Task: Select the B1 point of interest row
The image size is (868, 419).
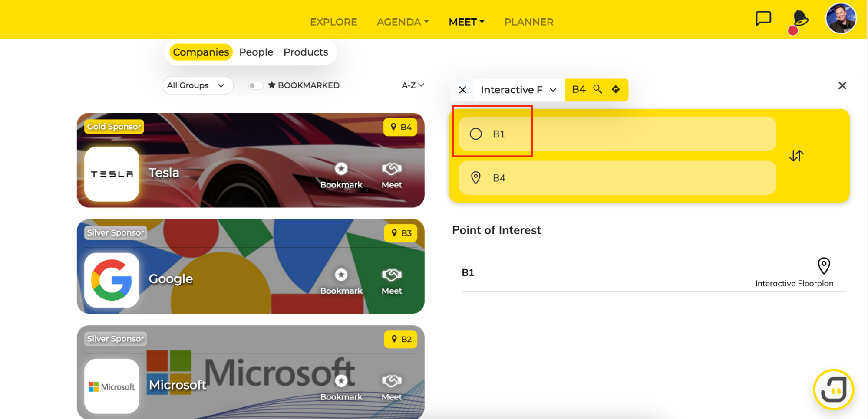Action: coord(654,272)
